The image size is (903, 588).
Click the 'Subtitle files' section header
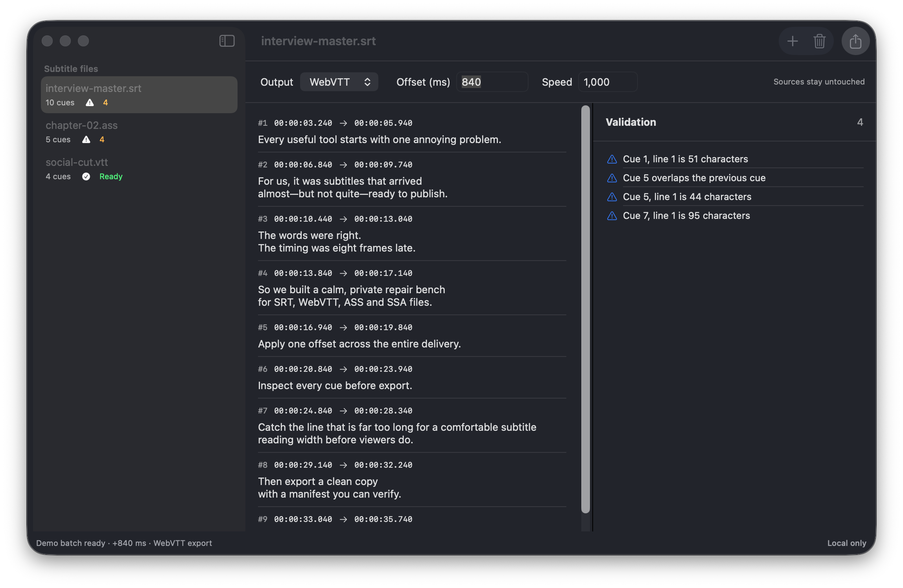pyautogui.click(x=71, y=69)
